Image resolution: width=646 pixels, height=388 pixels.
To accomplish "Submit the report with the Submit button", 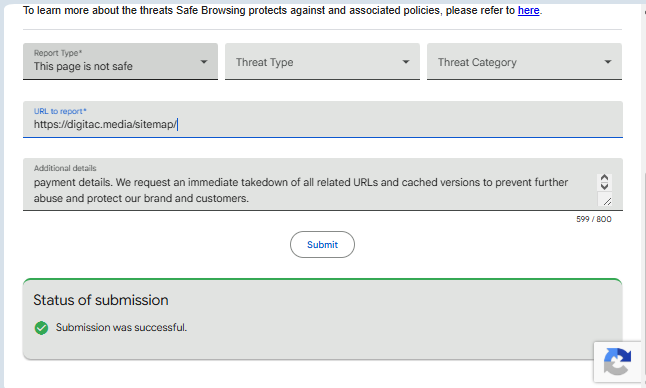I will [x=322, y=245].
